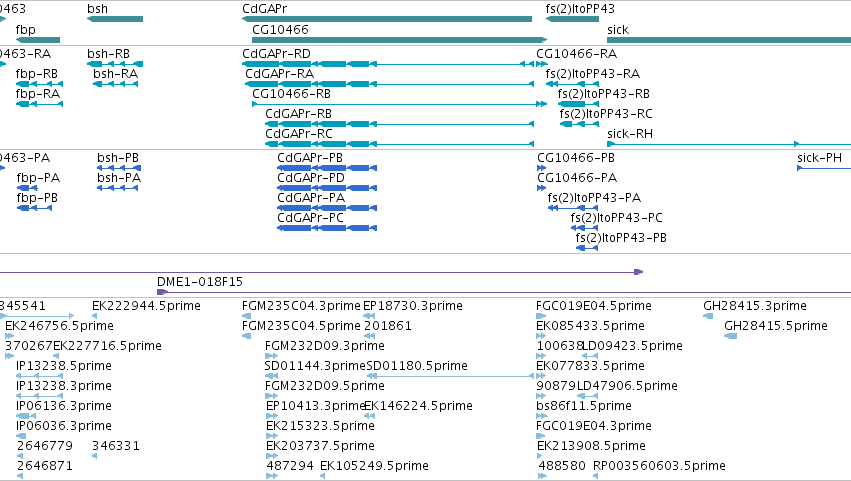This screenshot has height=481, width=851.
Task: Click the bsh-PB protein label
Action: coord(118,158)
